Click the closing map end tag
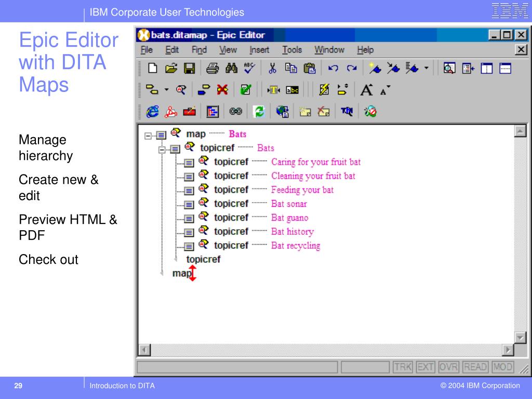Viewport: 532px width, 399px height. coord(182,273)
